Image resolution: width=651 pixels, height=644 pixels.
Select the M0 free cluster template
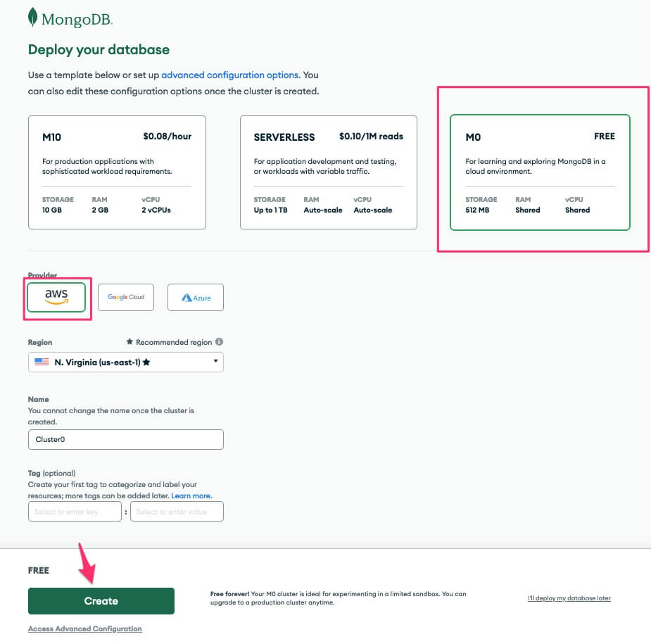pos(540,172)
